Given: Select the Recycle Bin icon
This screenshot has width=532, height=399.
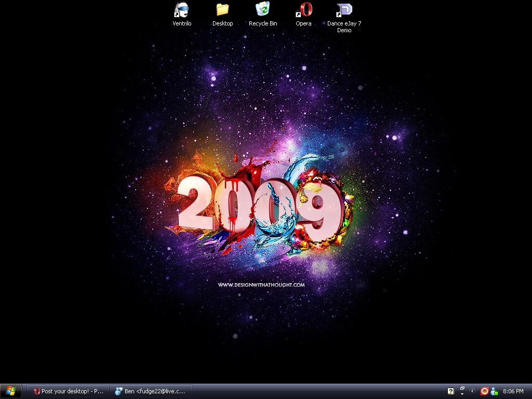Looking at the screenshot, I should click(263, 14).
